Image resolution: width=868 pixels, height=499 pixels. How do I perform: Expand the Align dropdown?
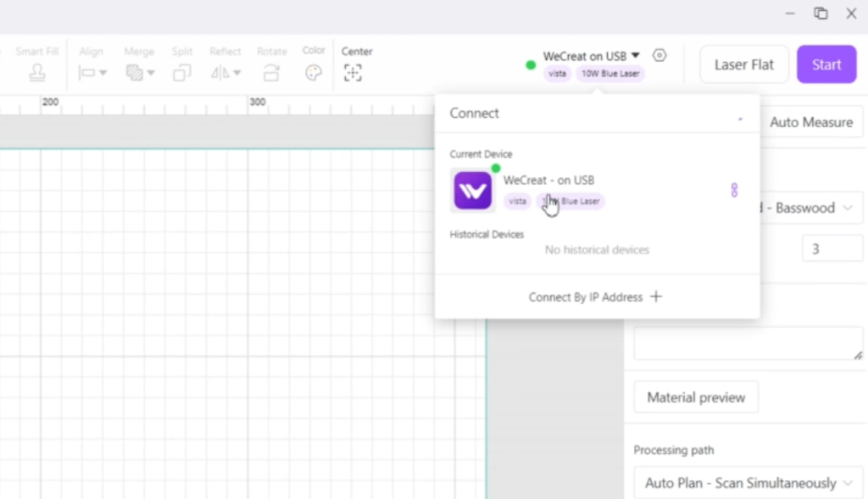pos(92,73)
